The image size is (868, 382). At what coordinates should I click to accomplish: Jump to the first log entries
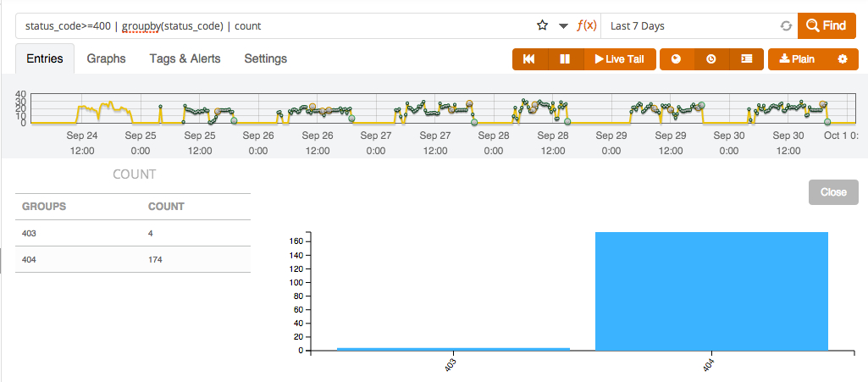[529, 59]
